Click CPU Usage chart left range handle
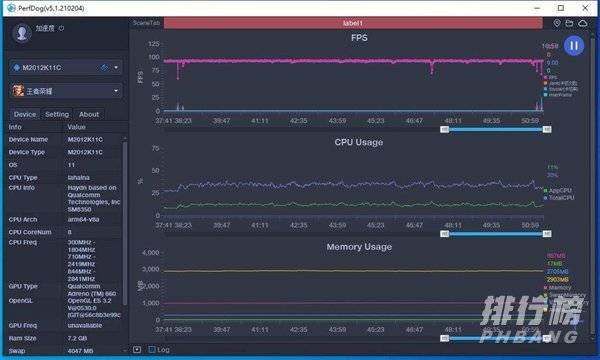 click(x=444, y=234)
